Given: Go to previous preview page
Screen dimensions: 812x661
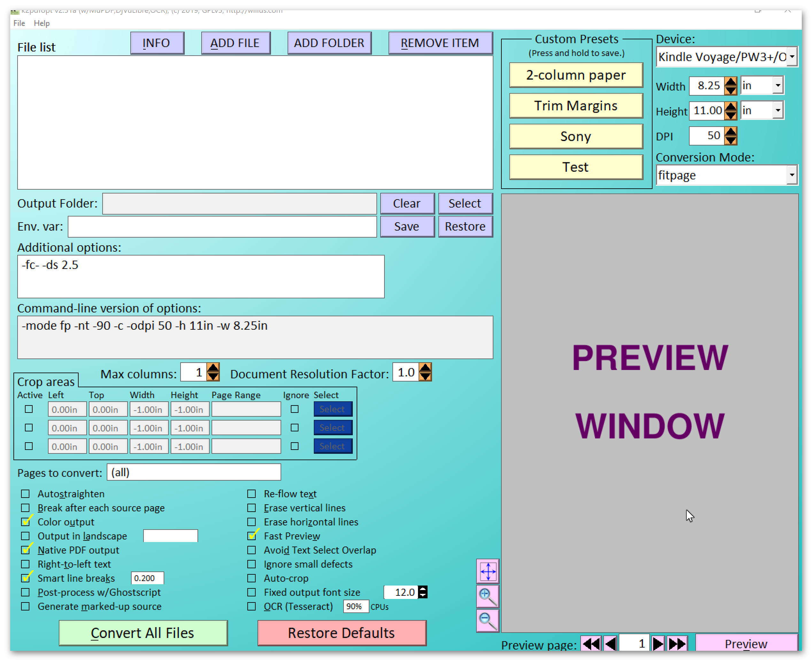Looking at the screenshot, I should click(x=610, y=644).
